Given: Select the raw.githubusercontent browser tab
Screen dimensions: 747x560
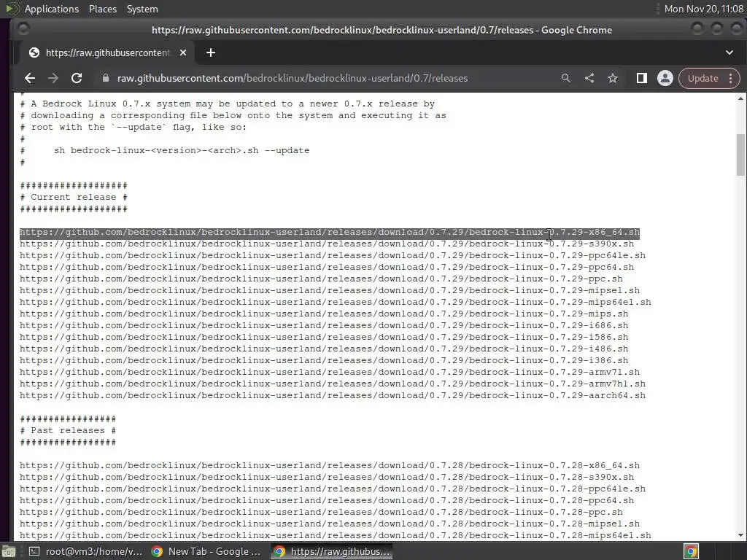Looking at the screenshot, I should pyautogui.click(x=107, y=52).
